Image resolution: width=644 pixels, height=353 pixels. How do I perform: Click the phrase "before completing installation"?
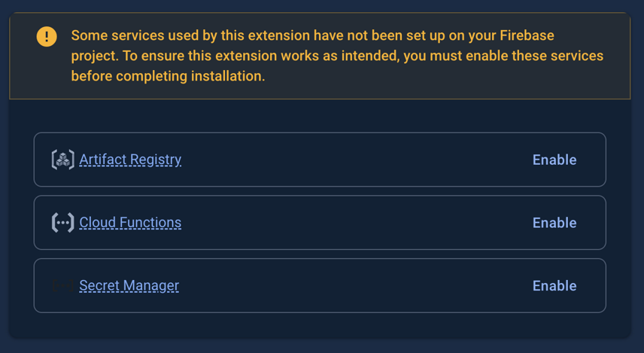[168, 76]
